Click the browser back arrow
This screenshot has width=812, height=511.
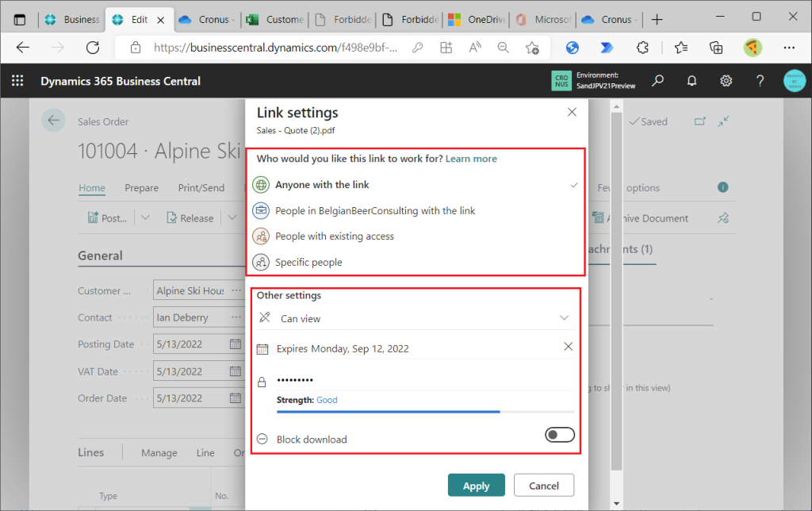click(23, 48)
